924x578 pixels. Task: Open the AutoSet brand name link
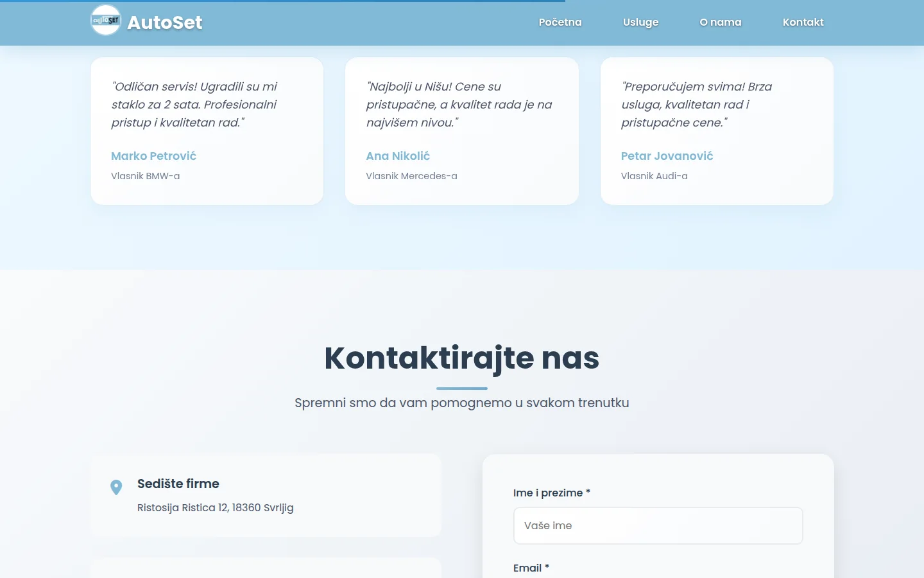point(165,22)
